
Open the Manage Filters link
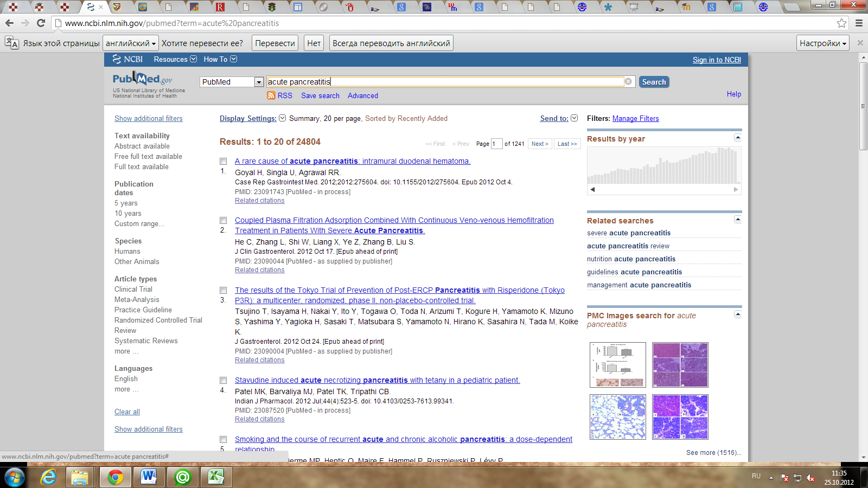pos(636,118)
